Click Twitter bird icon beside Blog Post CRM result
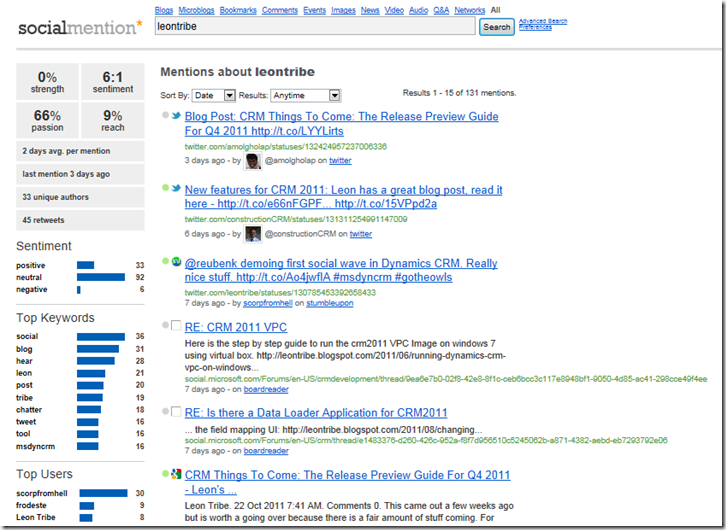The height and width of the screenshot is (530, 726). [x=176, y=116]
